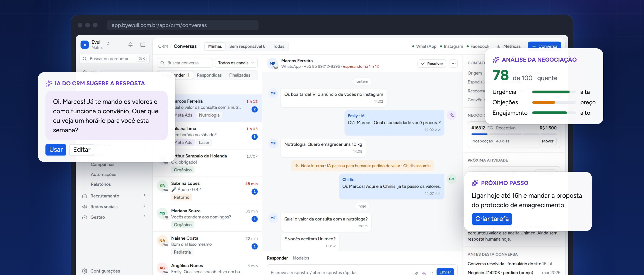Switch to the Modelos tab
This screenshot has width=644, height=275.
tap(301, 258)
